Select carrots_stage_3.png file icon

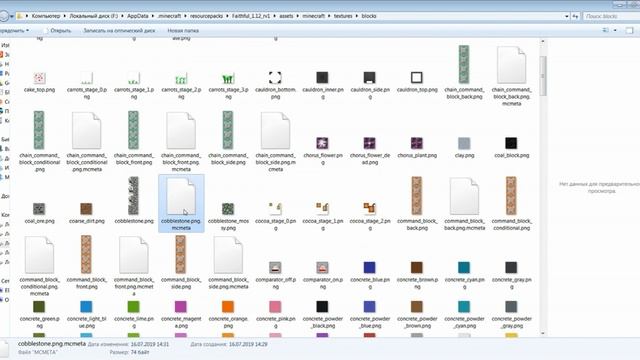(x=228, y=78)
